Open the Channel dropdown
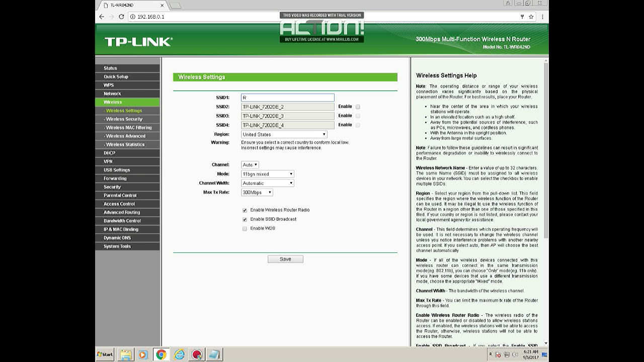 click(250, 165)
